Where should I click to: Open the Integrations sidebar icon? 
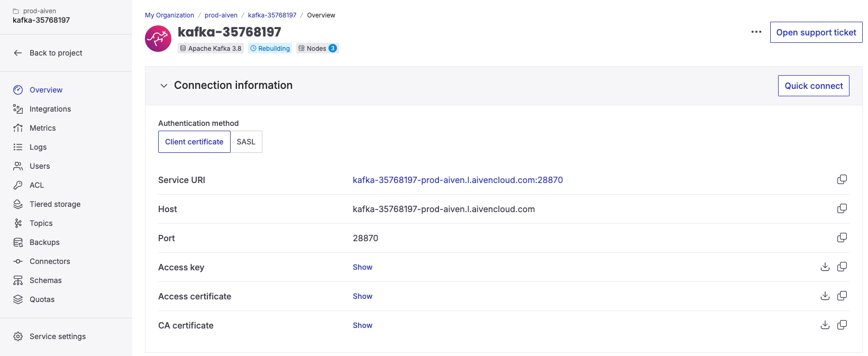tap(18, 109)
